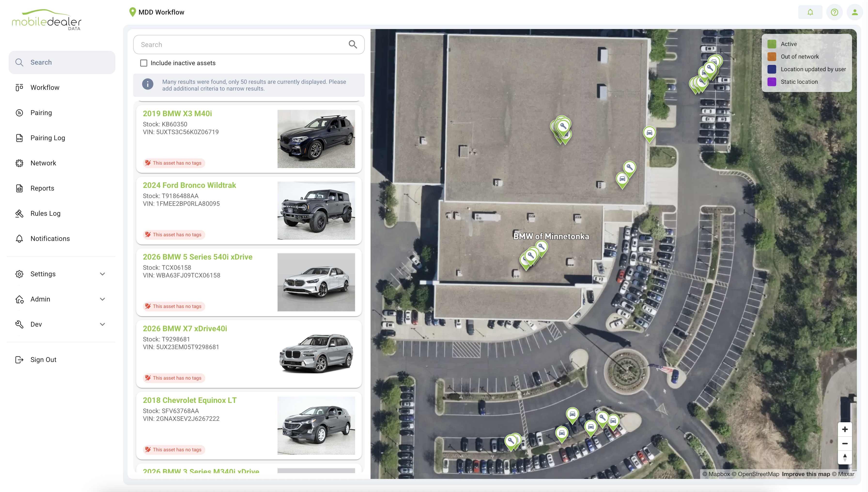Viewport: 868px width, 492px height.
Task: Click the MDD Workflow title text
Action: click(x=161, y=12)
